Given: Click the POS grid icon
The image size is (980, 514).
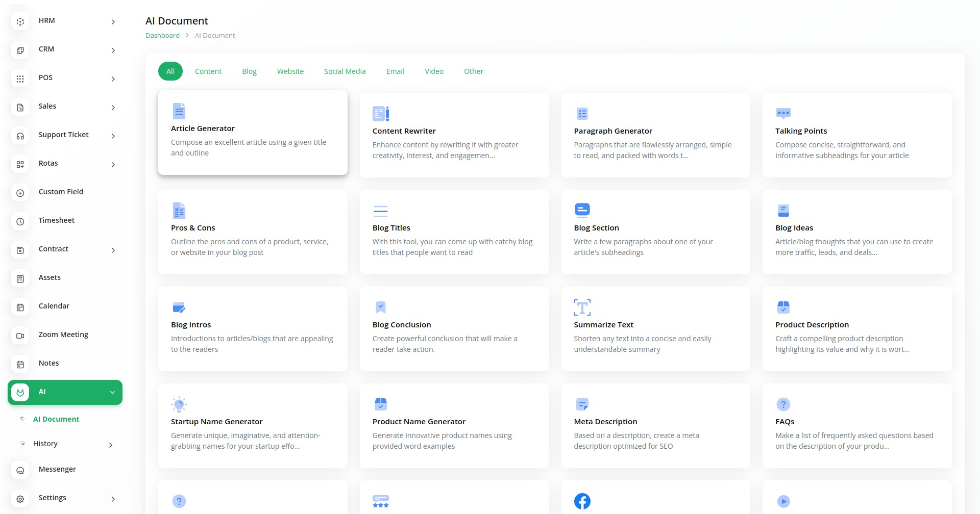Looking at the screenshot, I should coord(20,79).
